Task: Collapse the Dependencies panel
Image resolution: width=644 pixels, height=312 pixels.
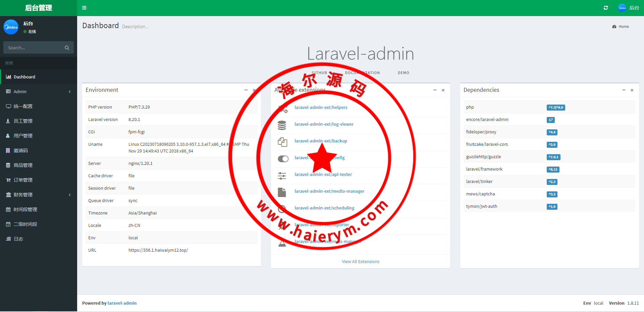Action: click(624, 90)
